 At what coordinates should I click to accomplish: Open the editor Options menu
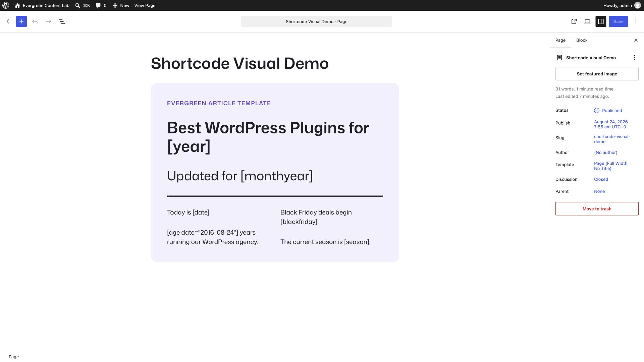636,21
